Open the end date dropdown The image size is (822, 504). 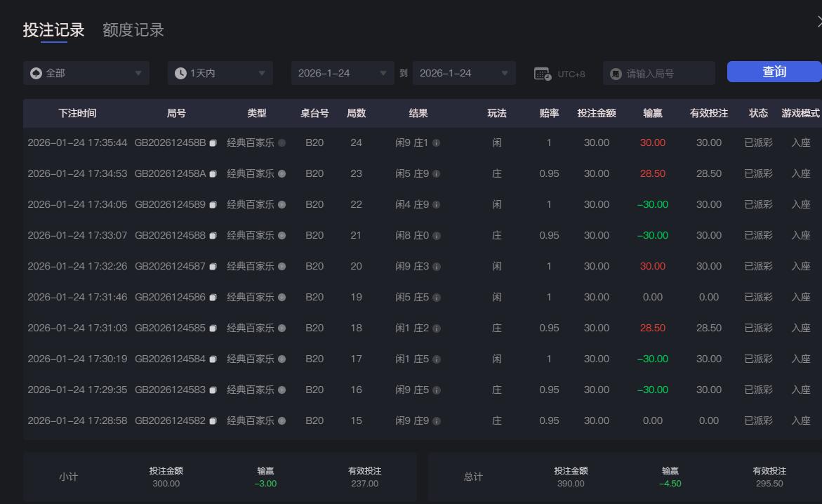point(463,72)
